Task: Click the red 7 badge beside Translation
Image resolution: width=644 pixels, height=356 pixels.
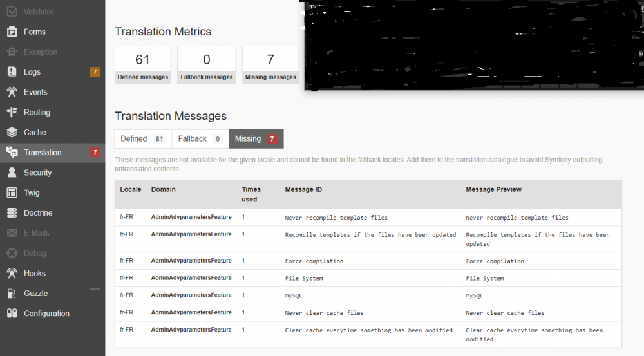Action: (x=95, y=153)
